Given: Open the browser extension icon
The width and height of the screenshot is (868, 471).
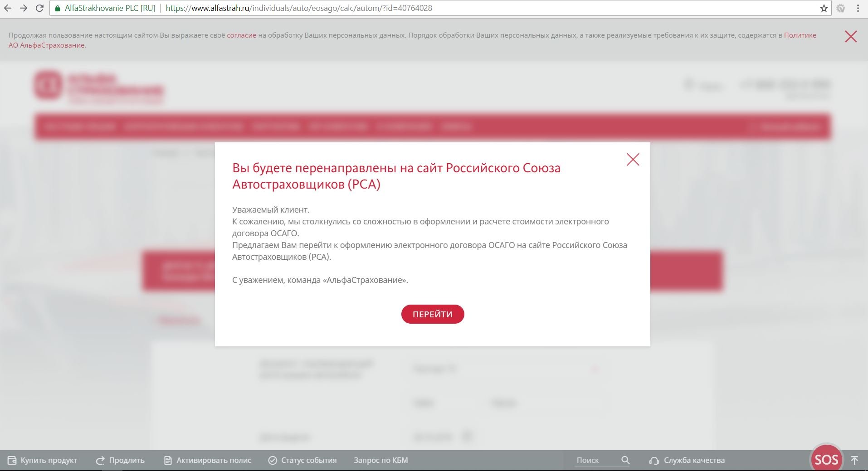Looking at the screenshot, I should coord(841,8).
